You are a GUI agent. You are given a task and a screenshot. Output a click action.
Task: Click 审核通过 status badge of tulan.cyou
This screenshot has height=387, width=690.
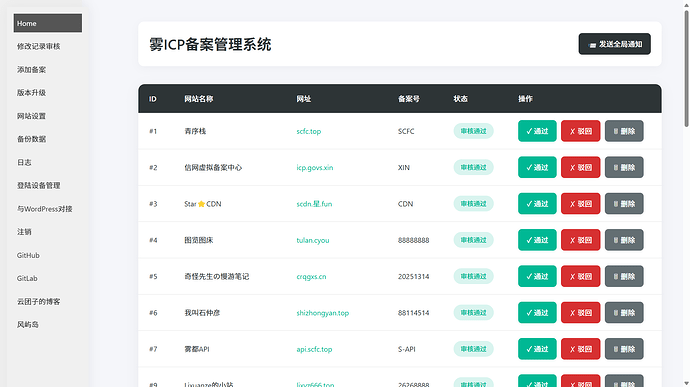[x=473, y=240]
